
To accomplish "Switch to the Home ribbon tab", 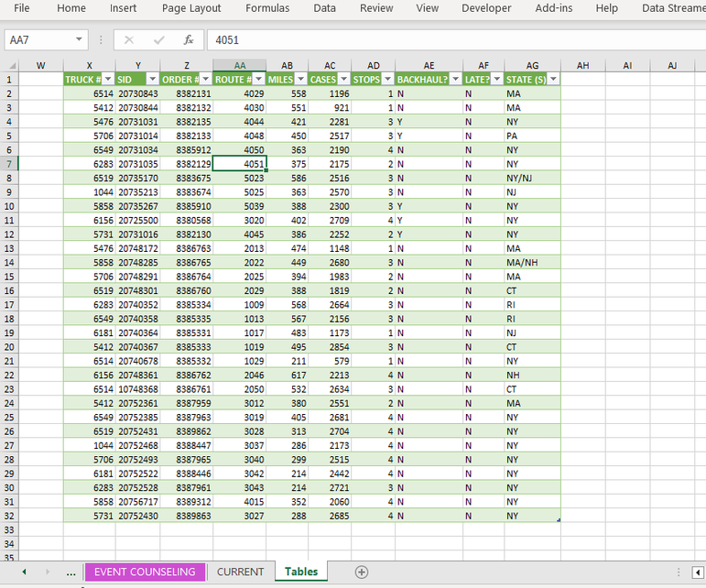I will [71, 8].
